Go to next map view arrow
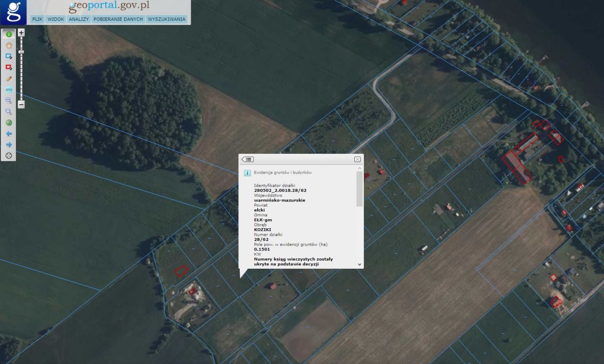The width and height of the screenshot is (604, 364). click(8, 145)
